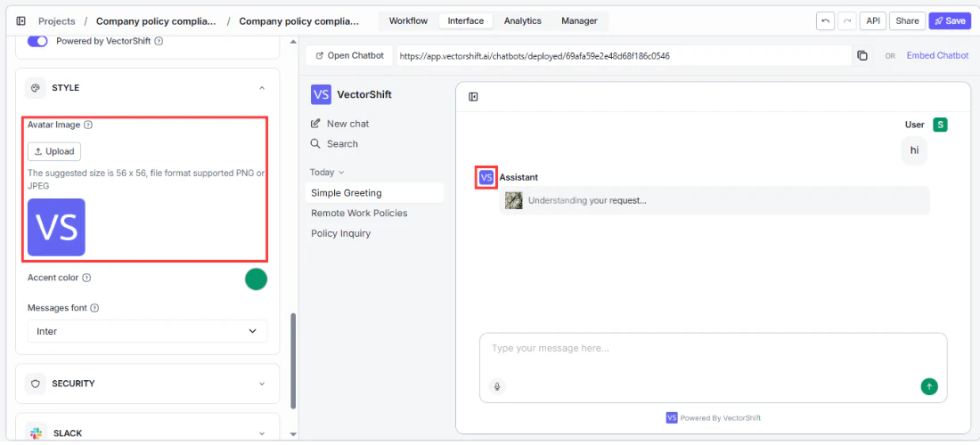This screenshot has height=445, width=980.
Task: Open info tooltip next to Accent color
Action: click(x=86, y=278)
